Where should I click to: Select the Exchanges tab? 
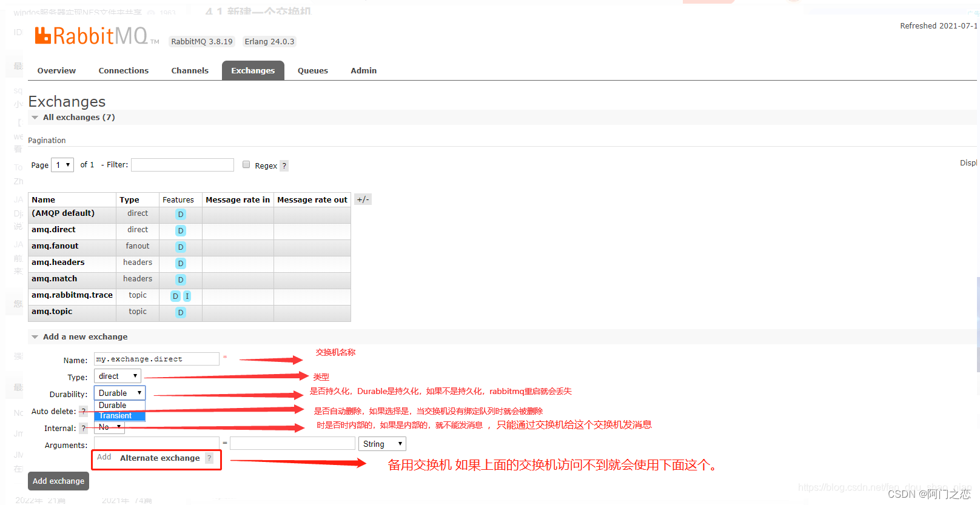[253, 71]
